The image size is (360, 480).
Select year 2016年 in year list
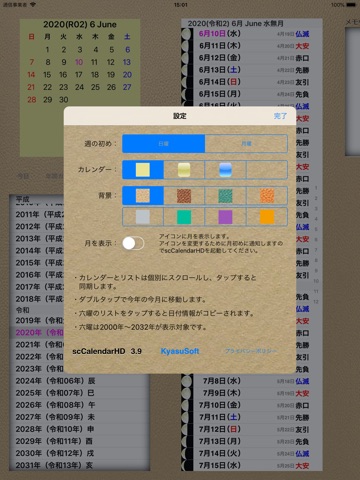(37, 275)
